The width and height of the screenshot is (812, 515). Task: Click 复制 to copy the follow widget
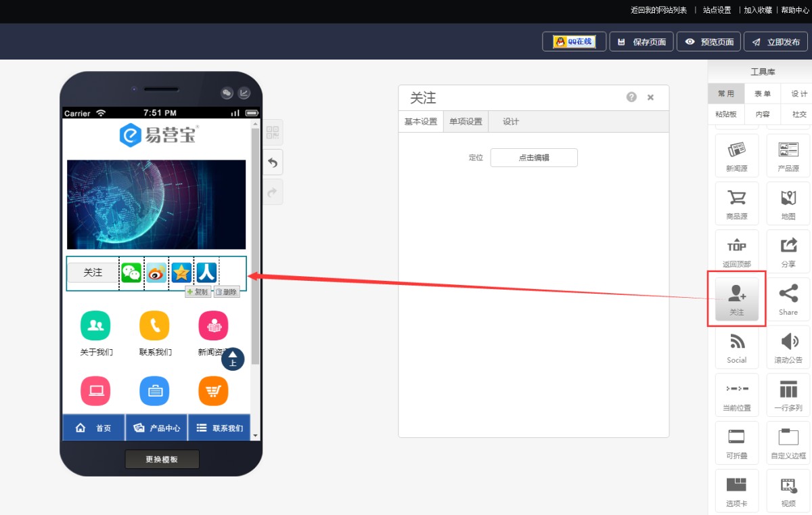click(198, 292)
